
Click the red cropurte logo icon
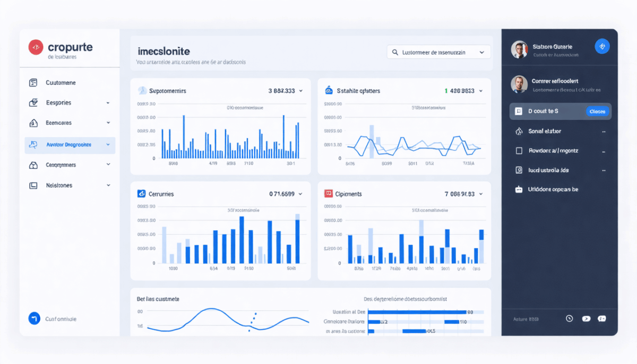[x=36, y=47]
